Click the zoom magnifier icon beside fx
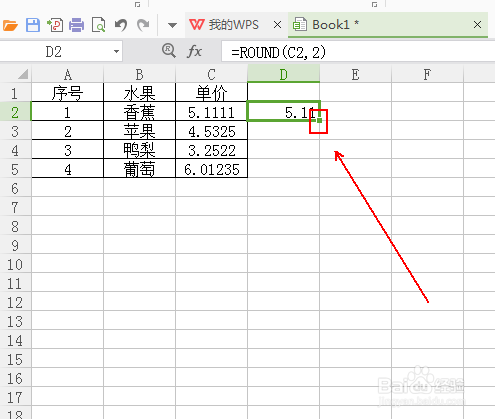Screen dimensions: 495x419 tap(169, 51)
